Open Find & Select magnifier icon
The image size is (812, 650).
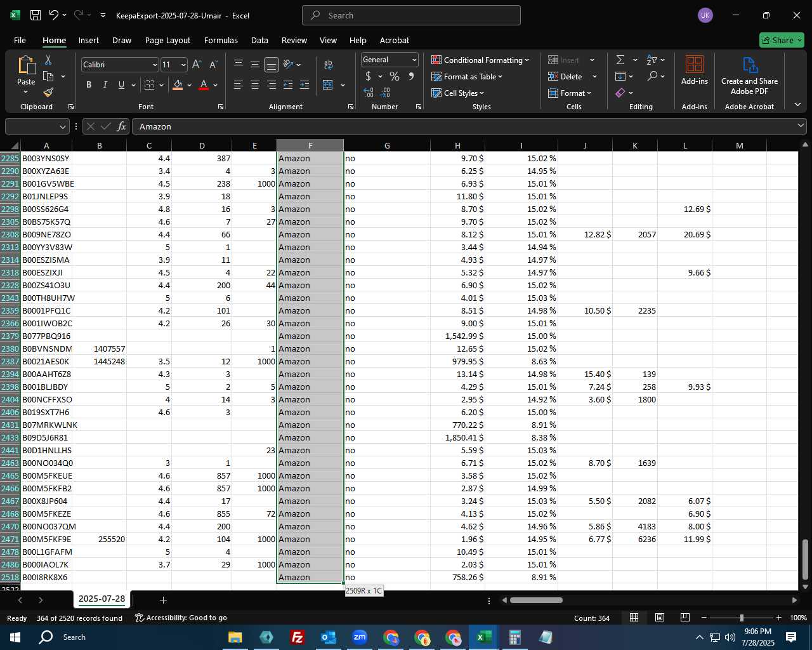(652, 76)
